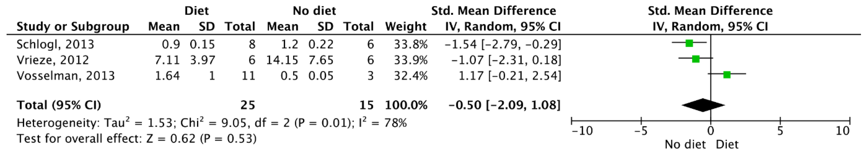
Task: Click the green square for Schlogl, 2013
Action: coord(689,43)
